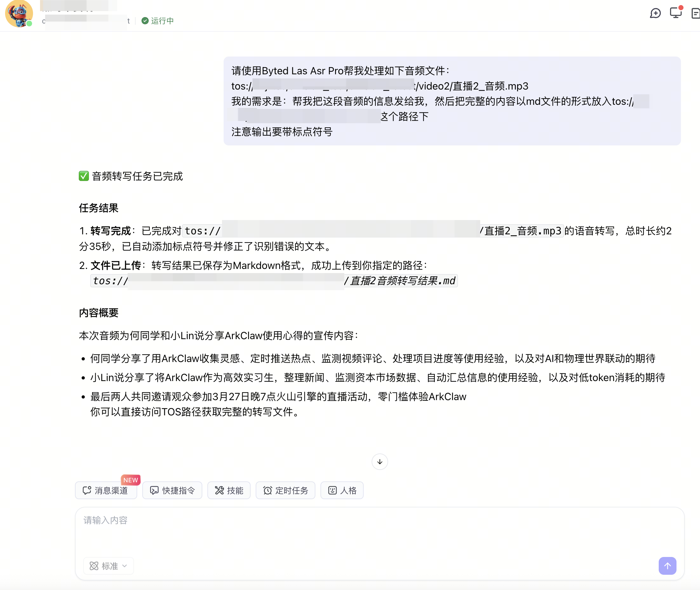Open the new chat bubble icon

pyautogui.click(x=655, y=13)
